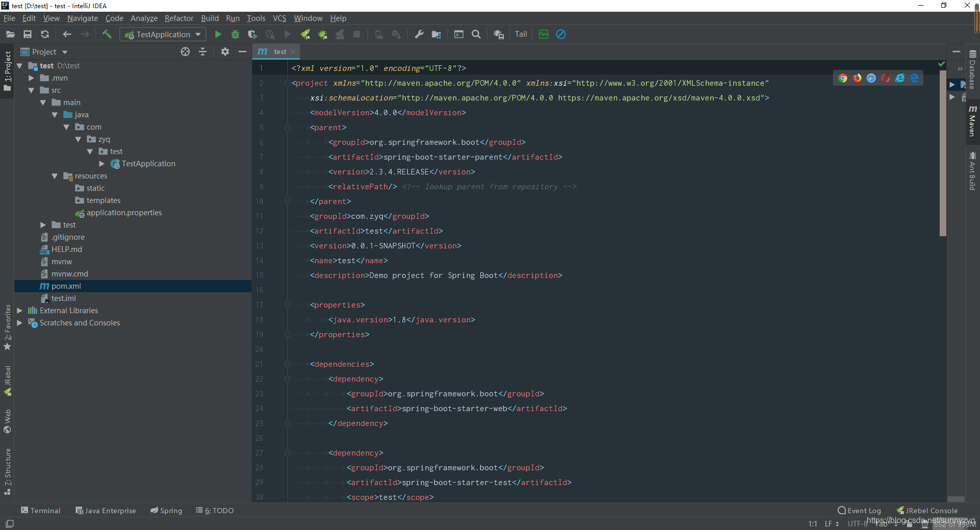Click the blue circle-slash toolbar icon
Image resolution: width=980 pixels, height=530 pixels.
pos(561,34)
